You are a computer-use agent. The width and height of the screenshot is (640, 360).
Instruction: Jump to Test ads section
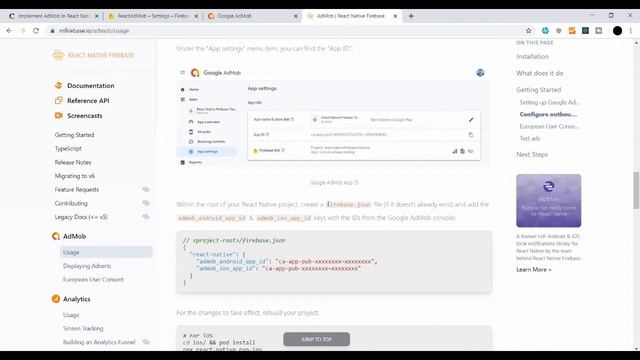530,138
